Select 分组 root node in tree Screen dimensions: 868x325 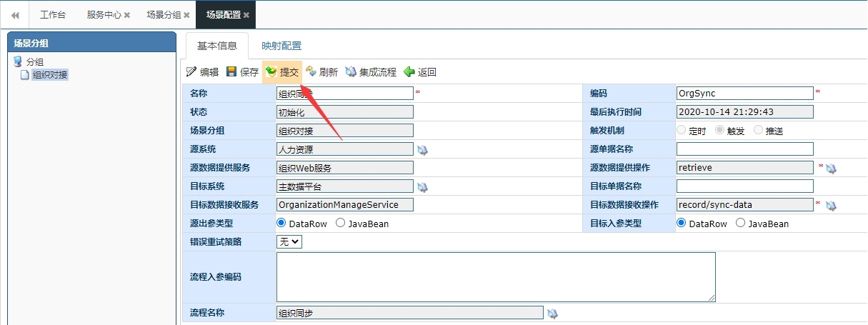pyautogui.click(x=35, y=62)
